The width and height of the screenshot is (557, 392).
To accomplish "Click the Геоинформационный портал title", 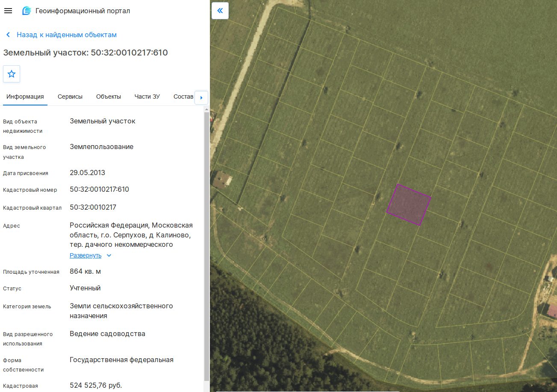I will click(x=83, y=11).
